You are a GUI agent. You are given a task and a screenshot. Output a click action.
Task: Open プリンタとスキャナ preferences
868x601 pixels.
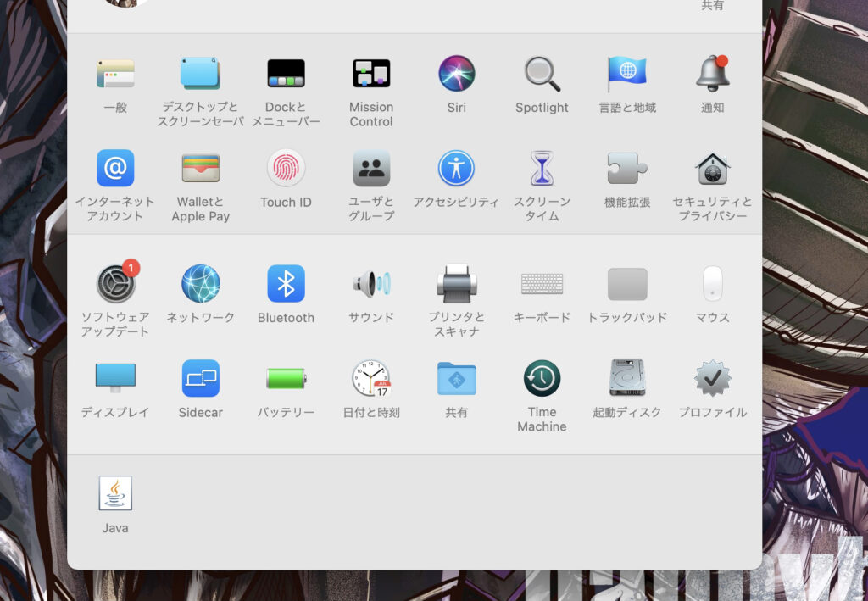click(456, 283)
